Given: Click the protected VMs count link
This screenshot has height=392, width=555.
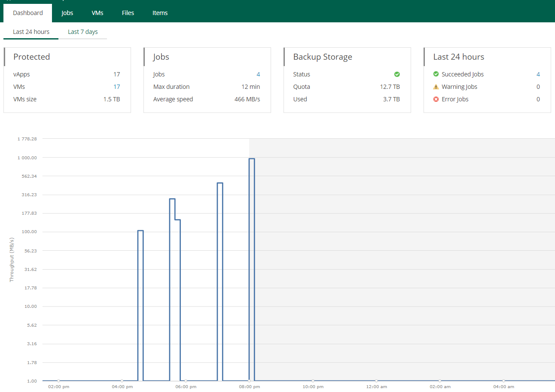Looking at the screenshot, I should 116,86.
